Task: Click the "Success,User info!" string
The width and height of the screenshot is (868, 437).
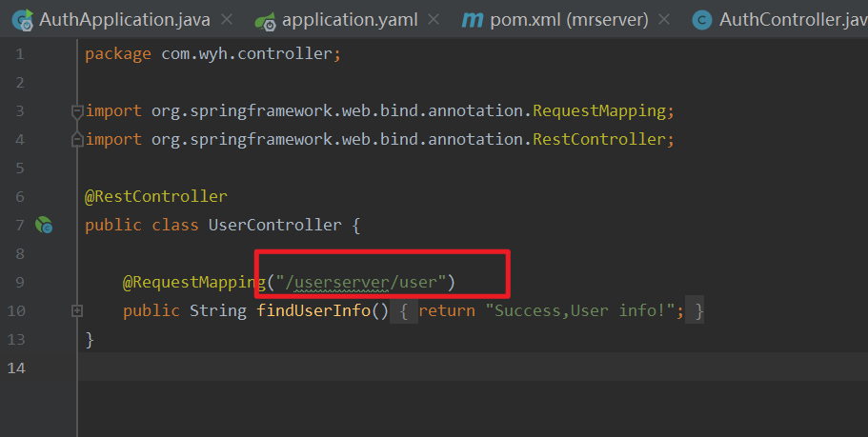Action: tap(579, 311)
